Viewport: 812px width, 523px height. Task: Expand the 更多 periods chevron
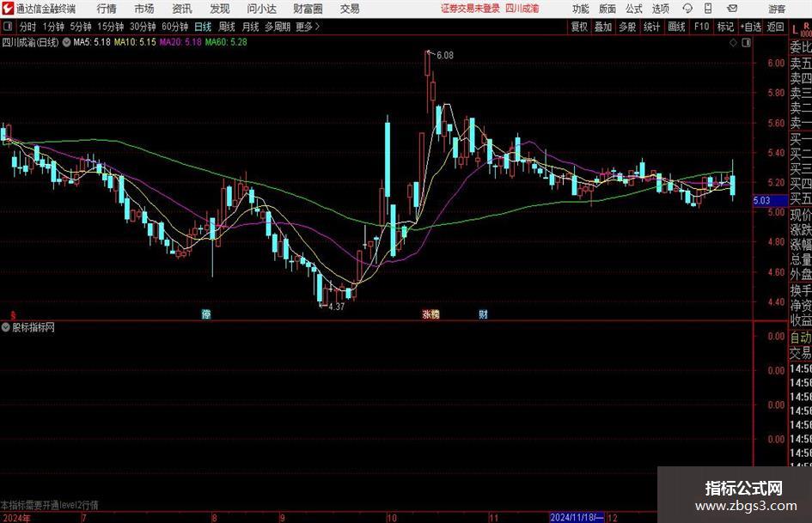(317, 27)
